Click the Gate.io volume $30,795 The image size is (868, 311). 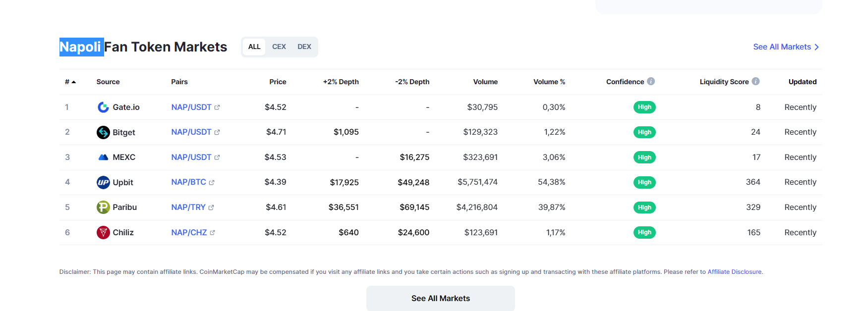click(x=482, y=107)
